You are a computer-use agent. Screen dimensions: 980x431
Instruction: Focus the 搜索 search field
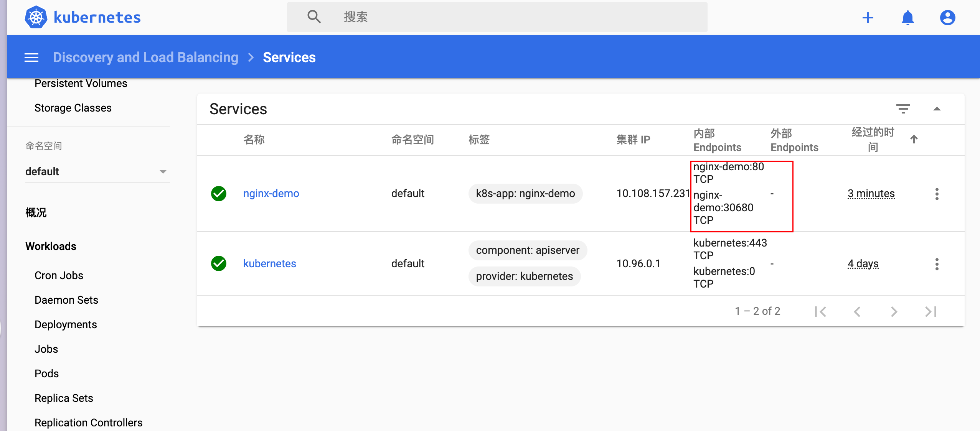coord(497,17)
